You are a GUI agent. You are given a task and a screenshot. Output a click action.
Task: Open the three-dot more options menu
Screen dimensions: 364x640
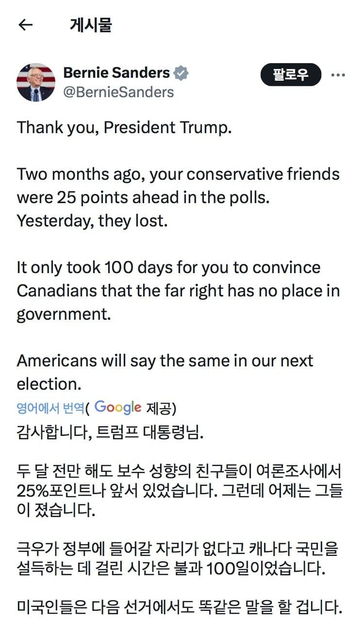tap(338, 75)
